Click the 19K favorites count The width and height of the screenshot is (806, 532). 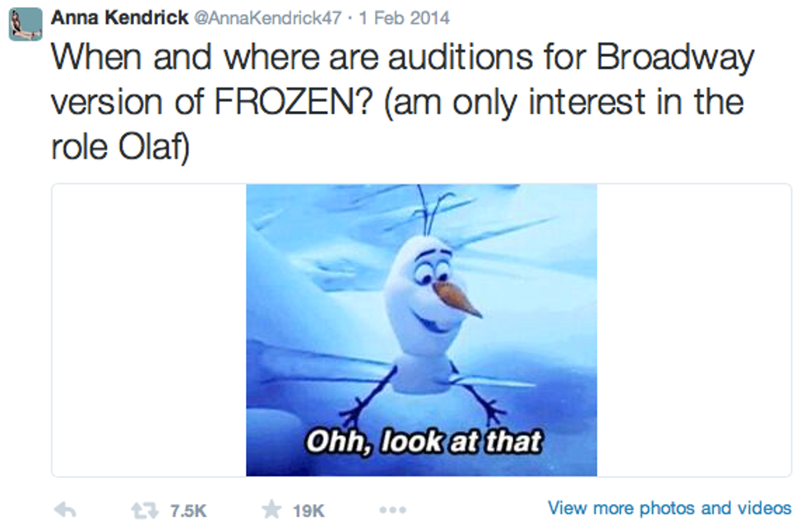(308, 511)
